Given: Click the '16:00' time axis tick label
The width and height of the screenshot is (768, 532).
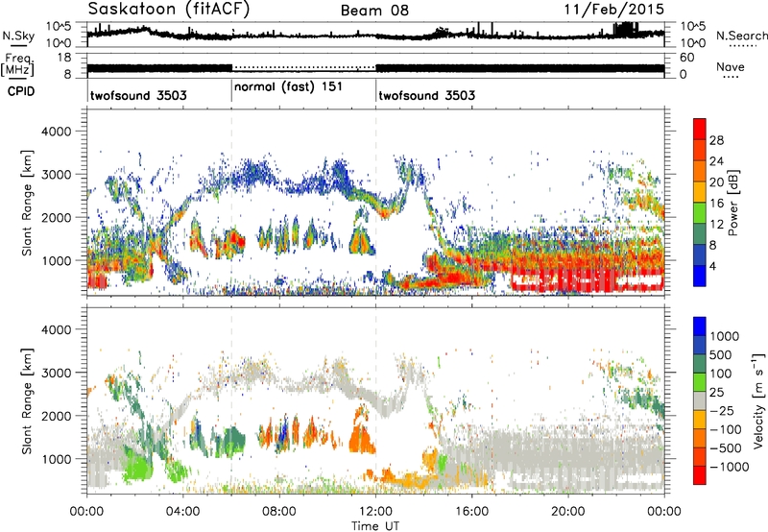Looking at the screenshot, I should (x=471, y=512).
